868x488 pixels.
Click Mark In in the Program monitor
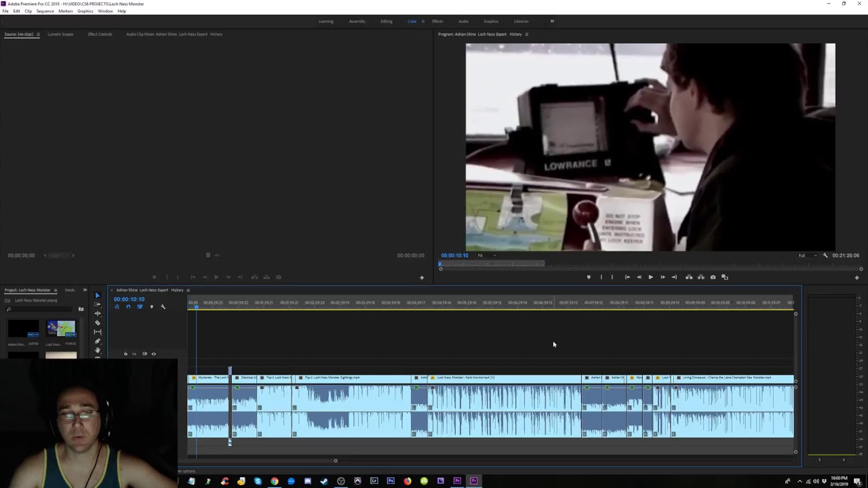coord(601,277)
